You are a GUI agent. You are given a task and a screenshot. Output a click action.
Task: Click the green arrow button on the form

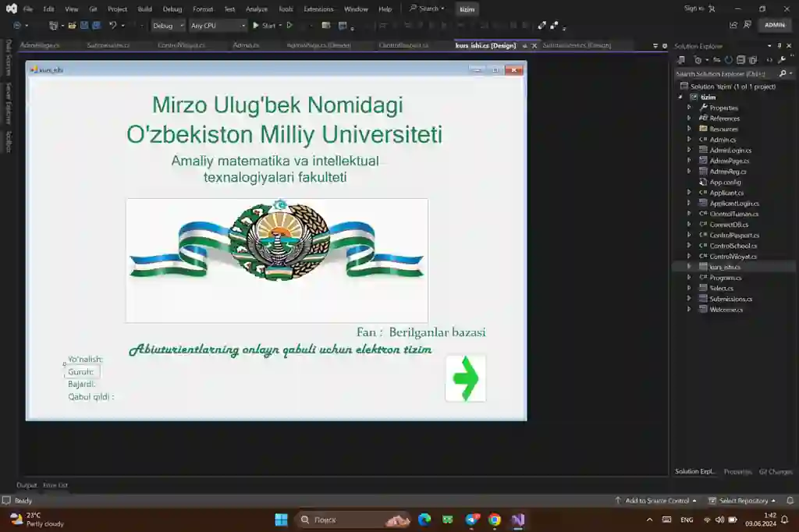pos(465,378)
